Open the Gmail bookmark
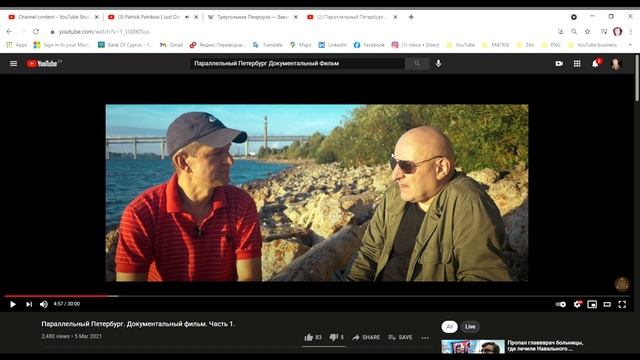This screenshot has height=360, width=640. (x=171, y=45)
